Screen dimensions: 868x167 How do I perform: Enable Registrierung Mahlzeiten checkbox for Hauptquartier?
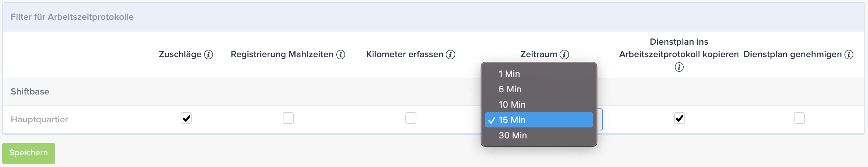[x=288, y=118]
